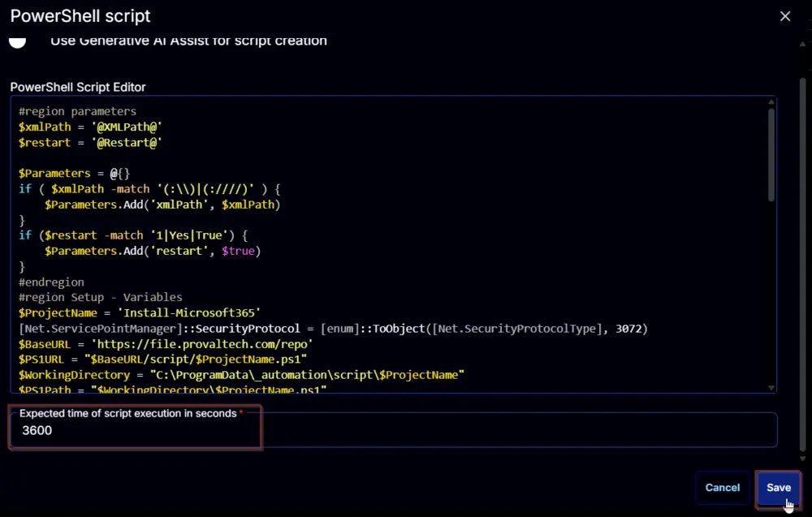Click the $restart -match '1|Yes|True' line

coord(133,235)
